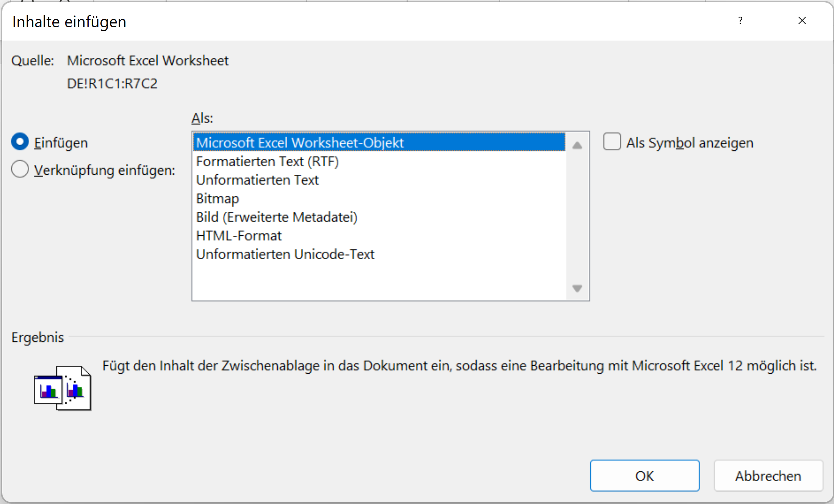Enable Als Symbol anzeigen checkbox
This screenshot has height=504, width=834.
(x=612, y=142)
